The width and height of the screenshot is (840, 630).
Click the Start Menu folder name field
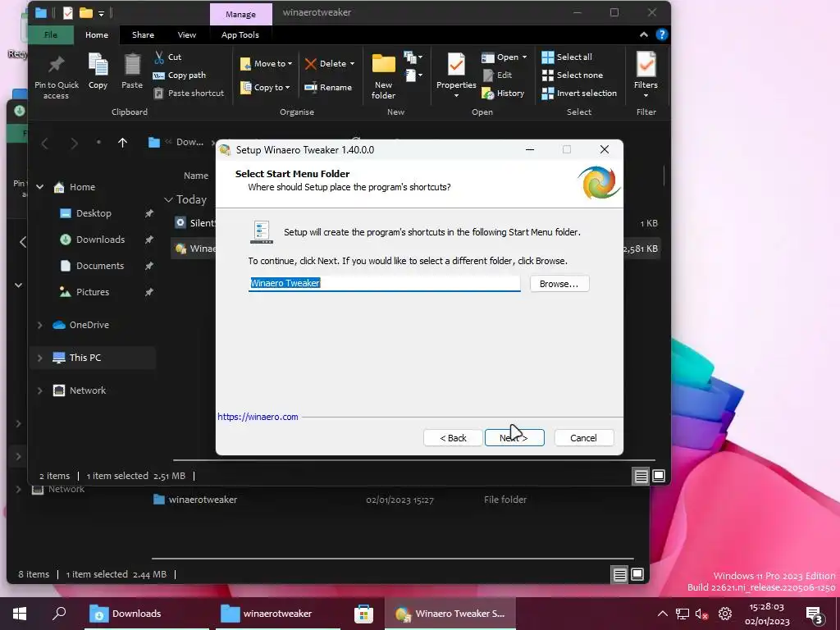click(384, 283)
